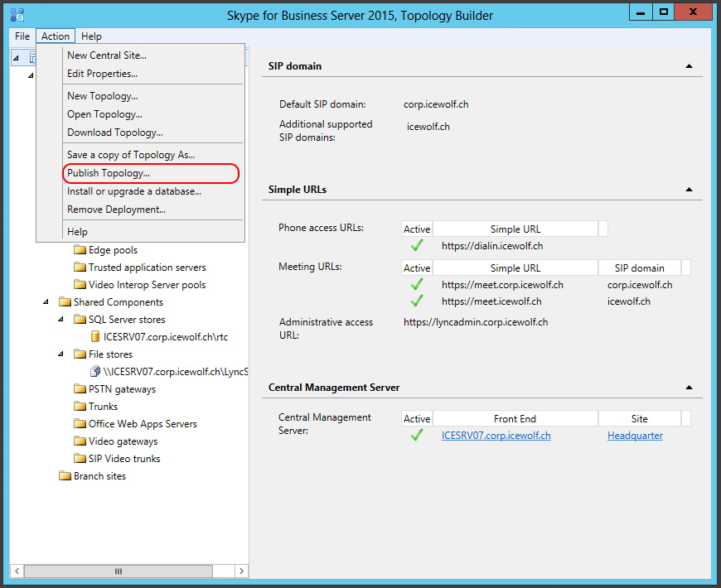Collapse the SQL Server stores node
The image size is (721, 588).
click(60, 320)
